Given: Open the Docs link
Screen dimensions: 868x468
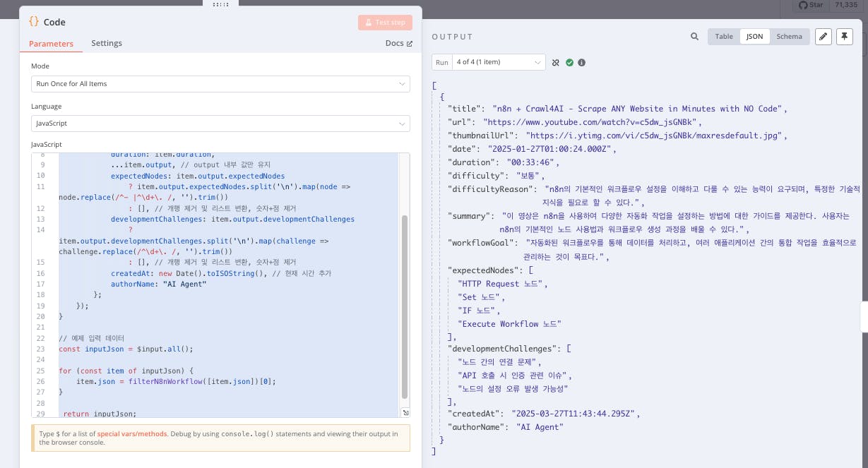Looking at the screenshot, I should (399, 44).
